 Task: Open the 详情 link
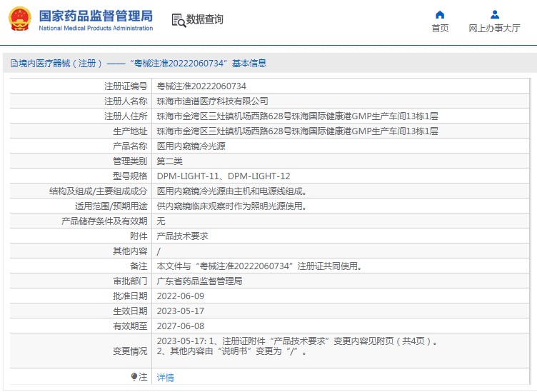165,377
